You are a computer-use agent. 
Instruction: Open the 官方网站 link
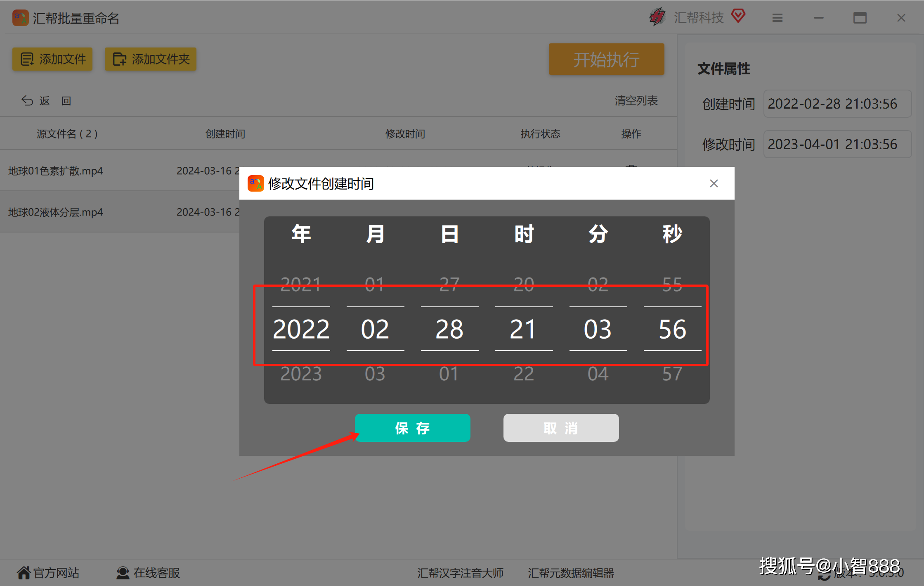(x=48, y=573)
